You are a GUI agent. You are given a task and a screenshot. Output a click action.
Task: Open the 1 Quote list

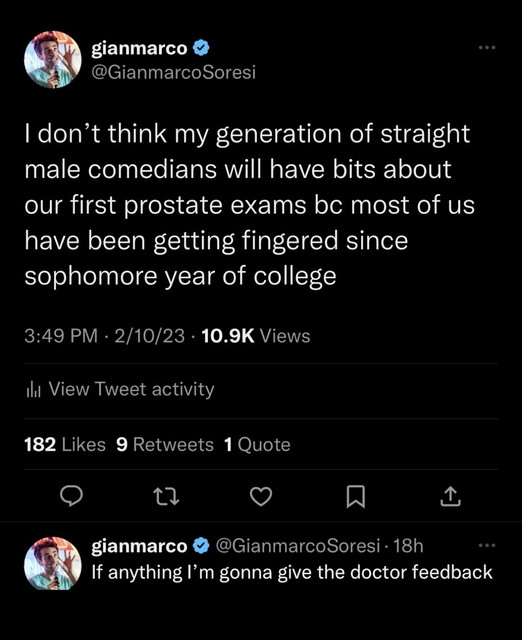point(257,444)
